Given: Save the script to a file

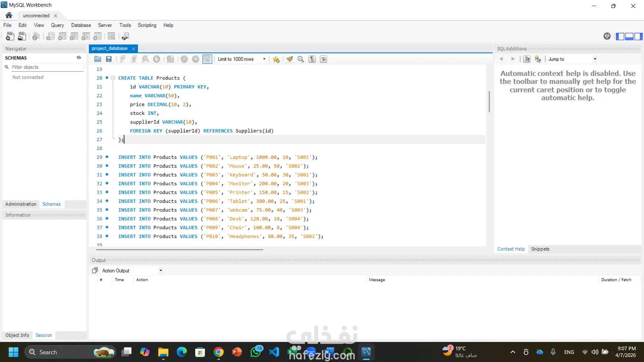Looking at the screenshot, I should click(109, 59).
